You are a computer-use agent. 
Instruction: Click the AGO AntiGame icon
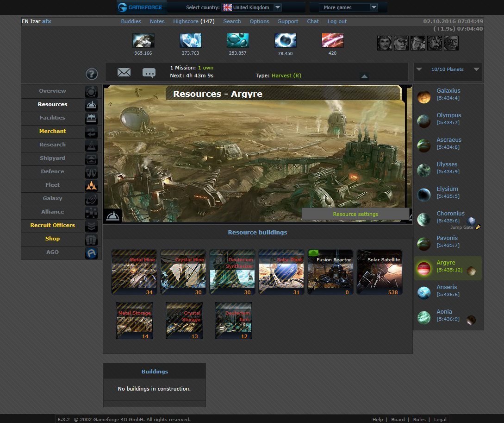pyautogui.click(x=91, y=253)
